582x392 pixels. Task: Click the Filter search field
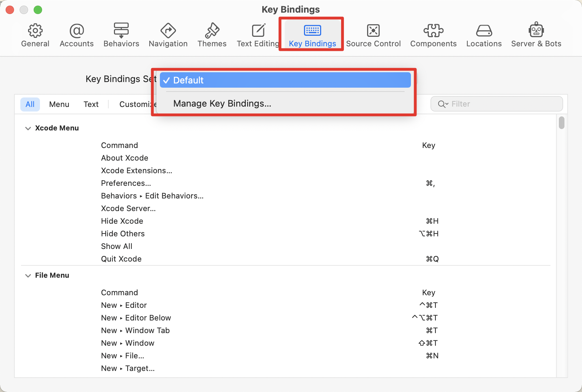[x=497, y=104]
